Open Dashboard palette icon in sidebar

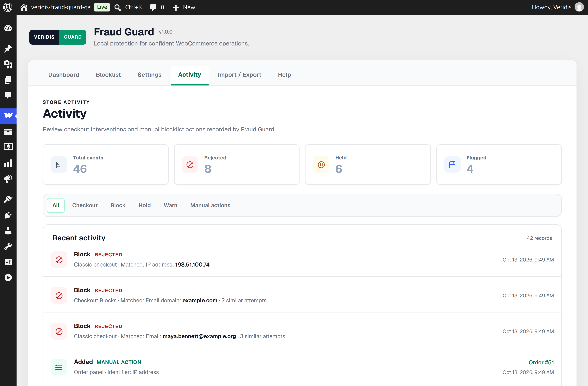pos(8,28)
